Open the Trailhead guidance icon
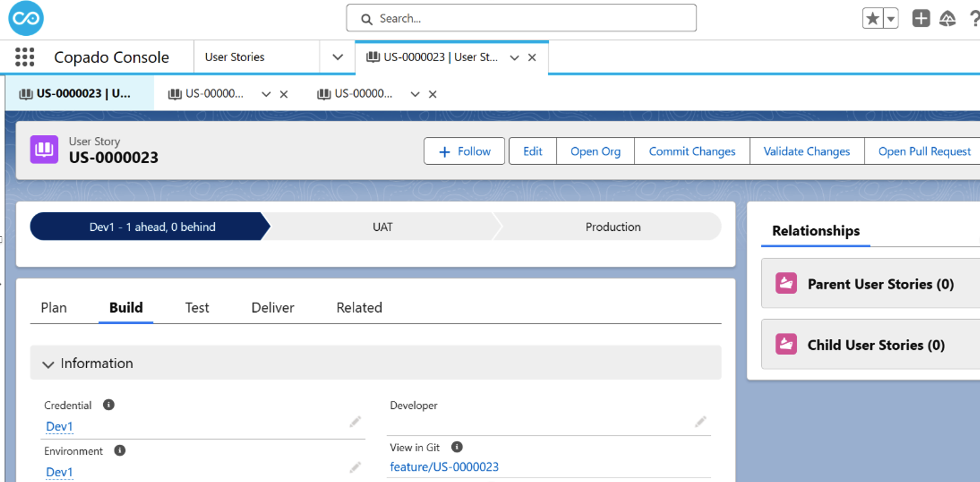 (947, 19)
